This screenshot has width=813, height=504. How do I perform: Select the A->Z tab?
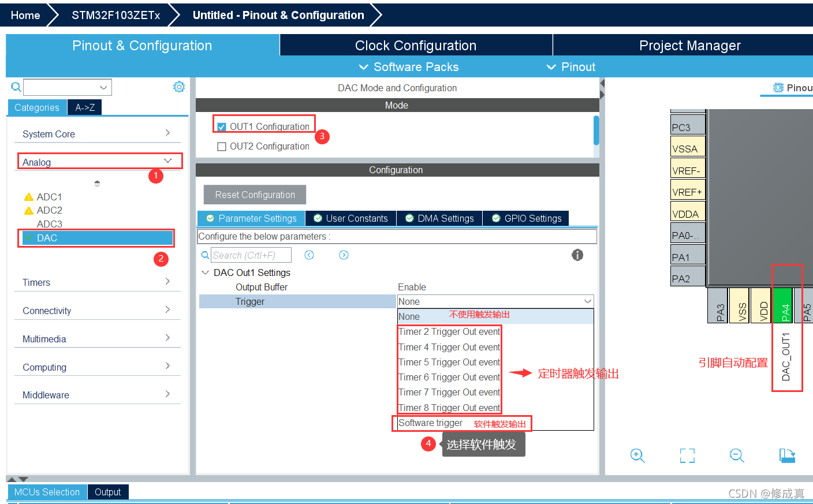(x=85, y=107)
